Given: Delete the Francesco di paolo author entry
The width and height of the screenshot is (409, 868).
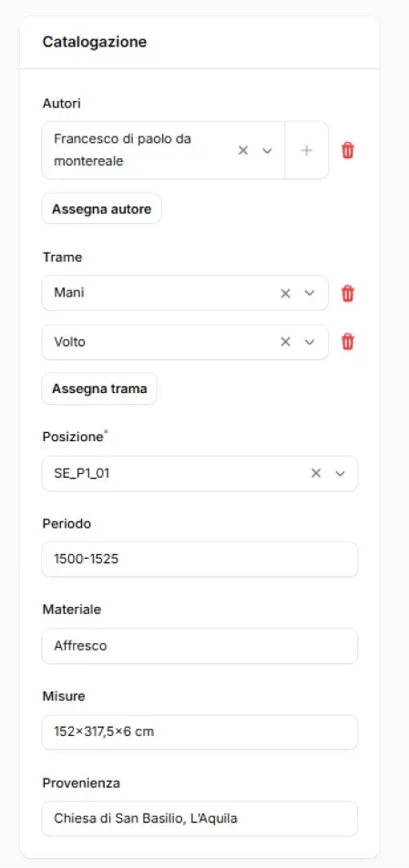Looking at the screenshot, I should click(x=347, y=150).
